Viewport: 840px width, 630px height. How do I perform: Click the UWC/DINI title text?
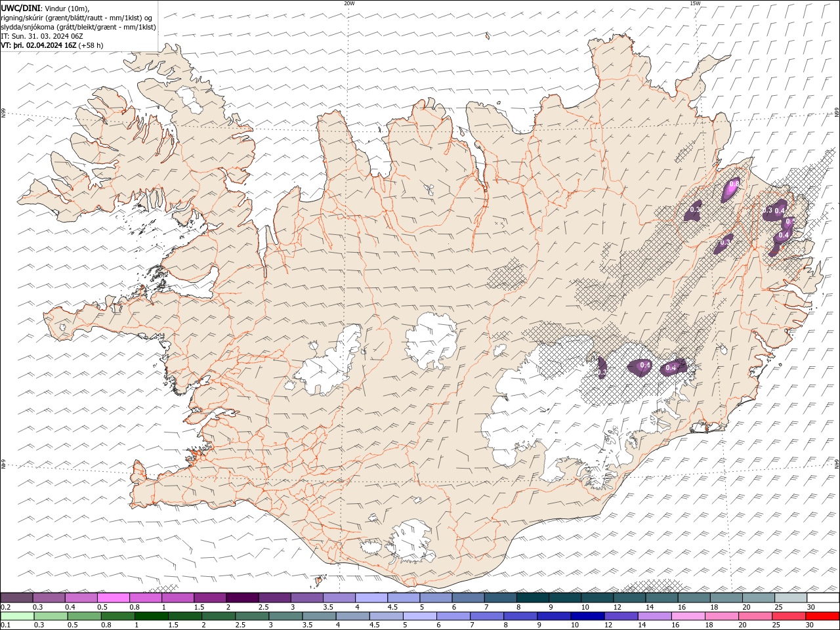(x=21, y=7)
